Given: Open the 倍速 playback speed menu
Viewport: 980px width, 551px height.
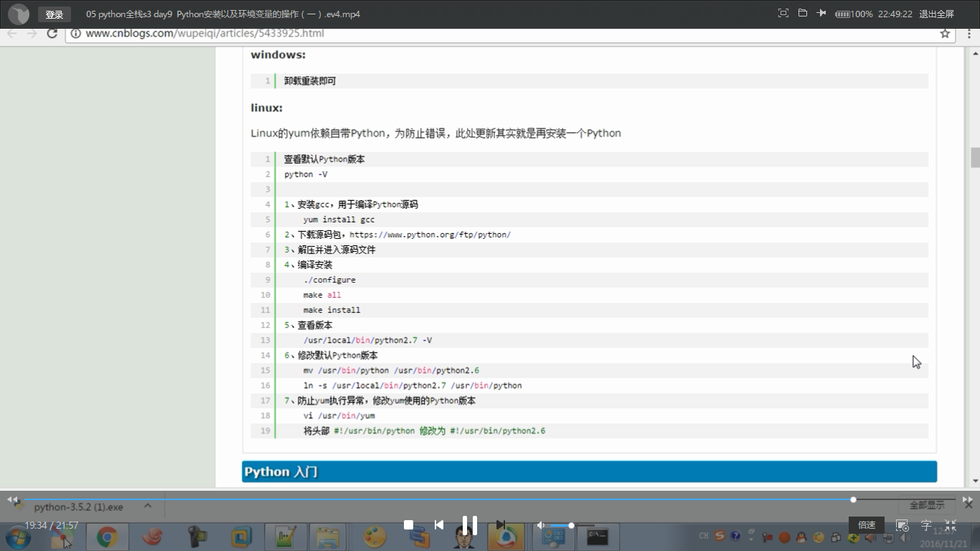Looking at the screenshot, I should tap(867, 525).
